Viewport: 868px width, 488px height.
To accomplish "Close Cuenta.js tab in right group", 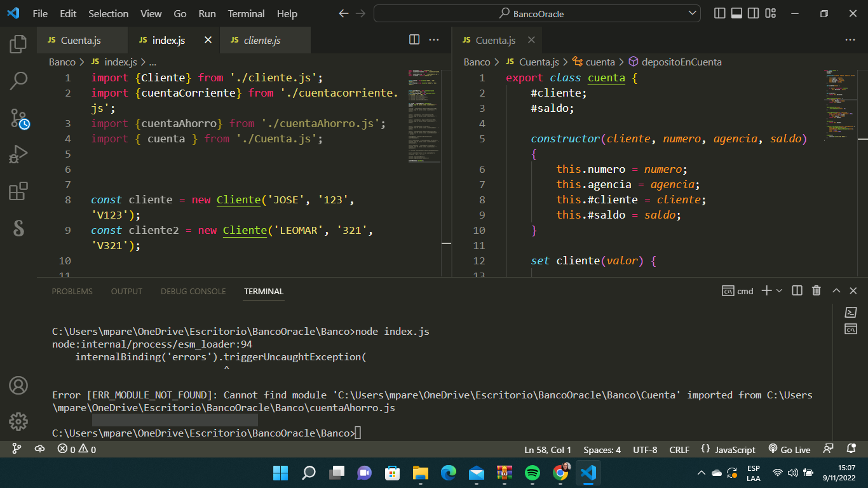I will coord(531,40).
